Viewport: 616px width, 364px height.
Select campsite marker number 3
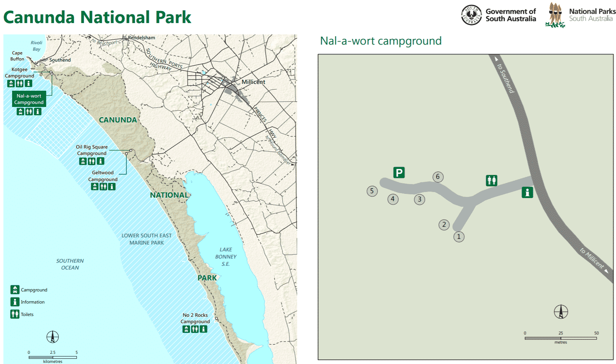(419, 200)
